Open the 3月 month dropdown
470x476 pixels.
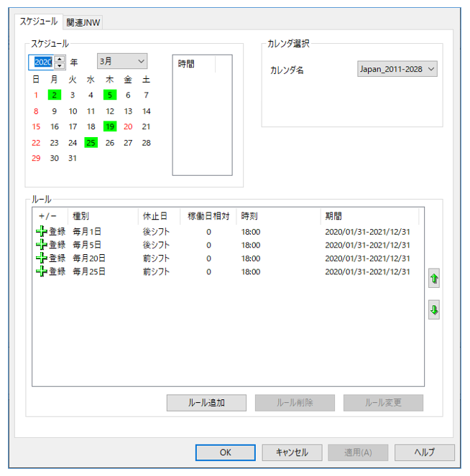pyautogui.click(x=121, y=62)
